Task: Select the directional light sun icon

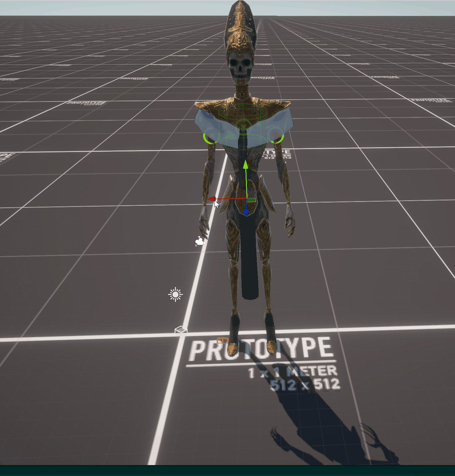Action: [175, 295]
